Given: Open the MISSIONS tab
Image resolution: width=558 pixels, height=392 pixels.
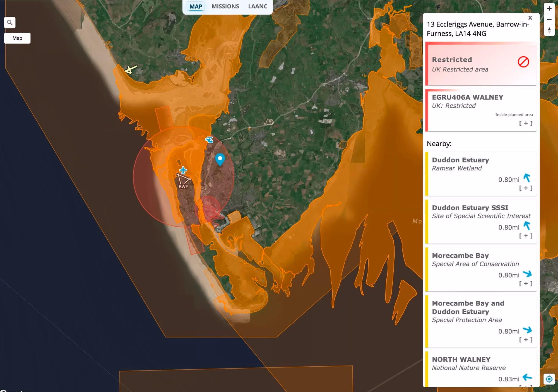Looking at the screenshot, I should pyautogui.click(x=225, y=6).
